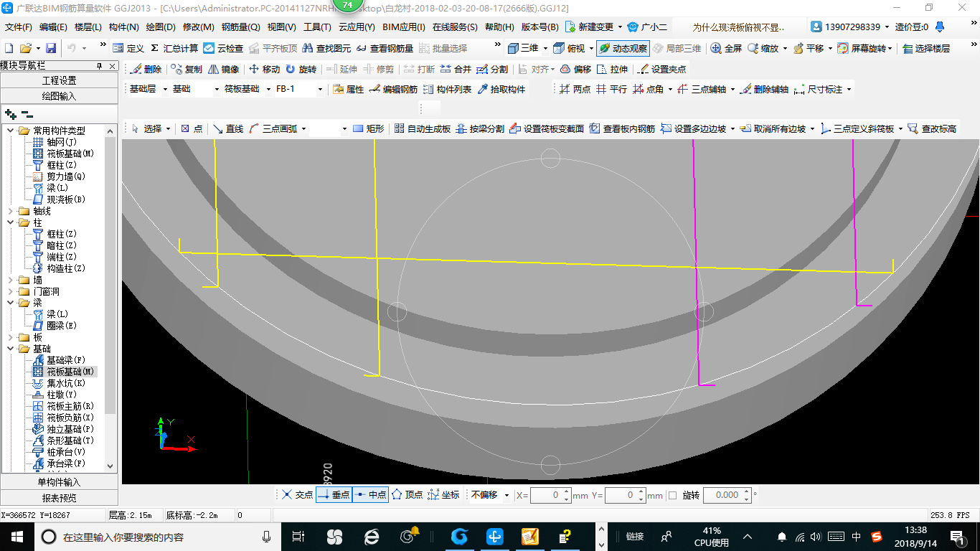Viewport: 980px width, 551px height.
Task: Open 查看板内钢筋 view slab rebar
Action: 622,129
